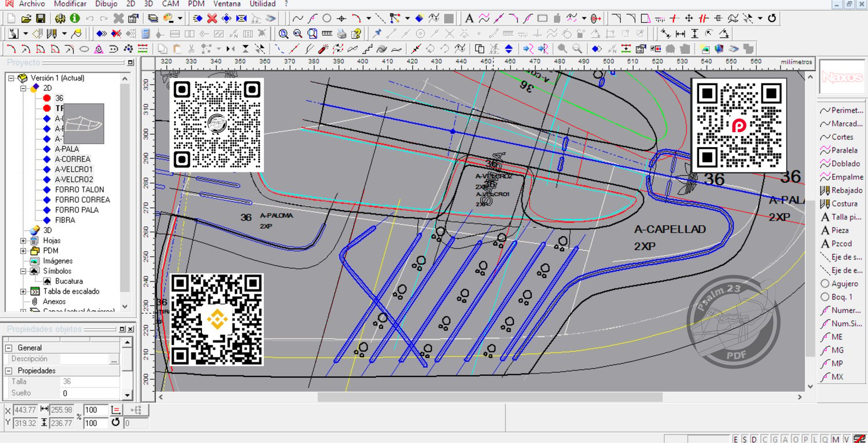This screenshot has width=868, height=443.
Task: Open the color palette icon
Action: click(x=168, y=19)
